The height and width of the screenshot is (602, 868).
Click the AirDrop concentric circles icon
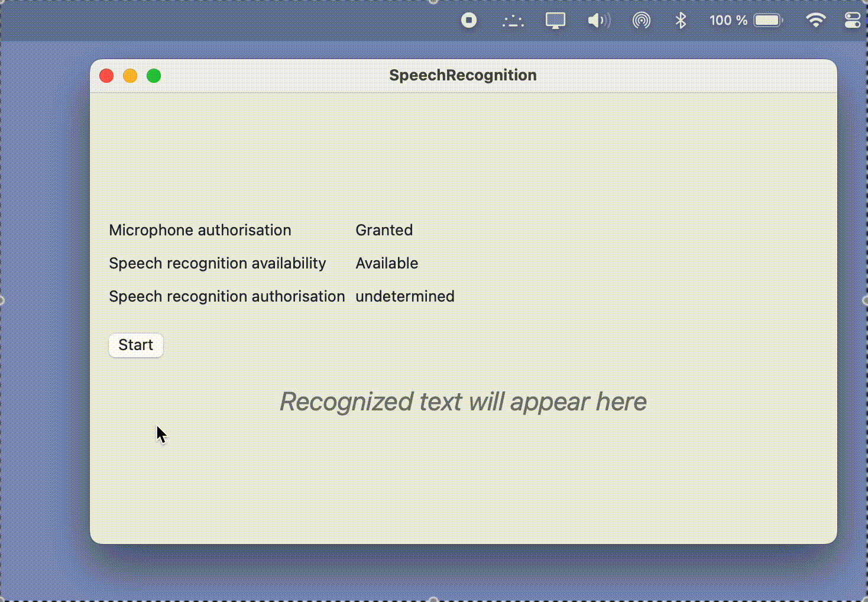click(x=642, y=21)
